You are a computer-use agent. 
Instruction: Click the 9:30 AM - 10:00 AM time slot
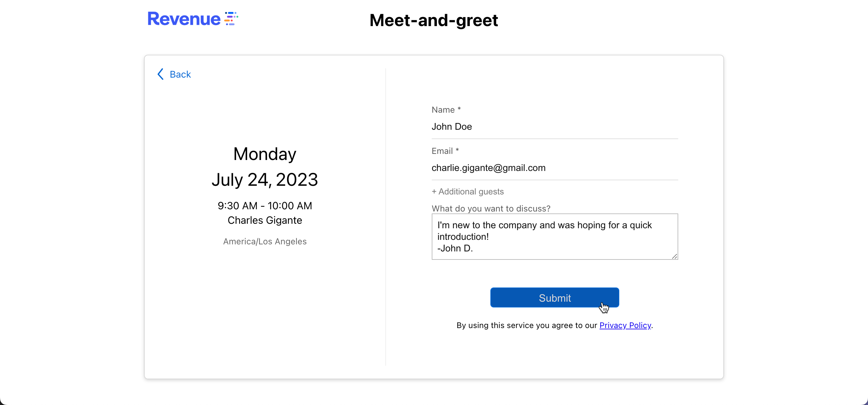coord(265,205)
